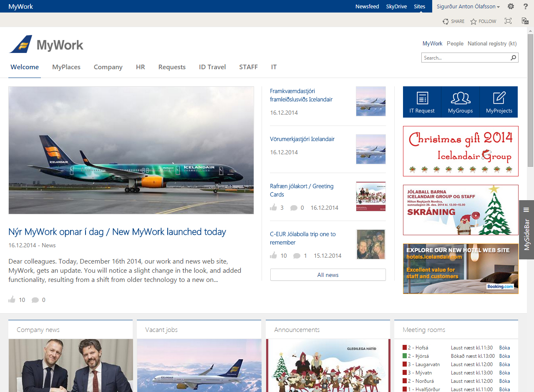Toggle the focus on content icon
Viewport: 534px width, 392px height.
(x=508, y=21)
